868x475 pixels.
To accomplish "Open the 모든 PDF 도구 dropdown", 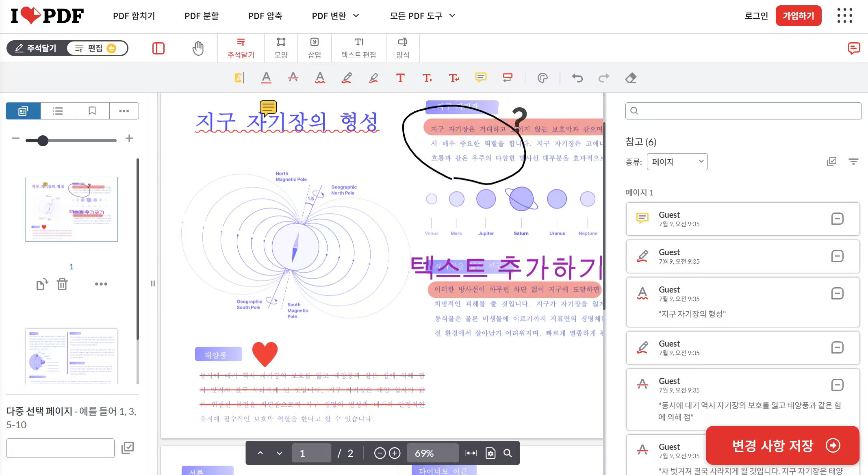I will pos(423,16).
